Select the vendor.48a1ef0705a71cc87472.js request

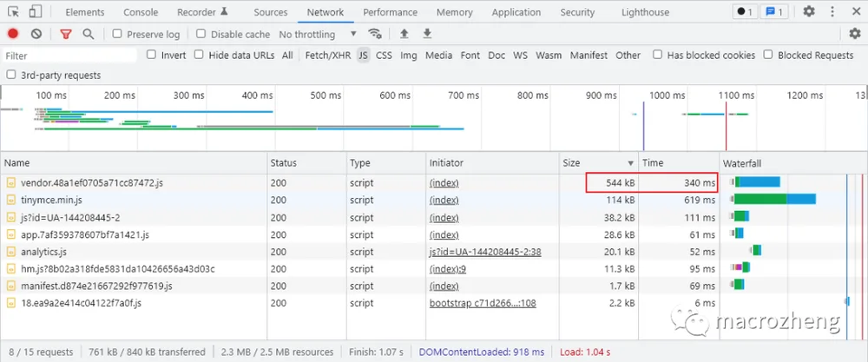point(92,182)
